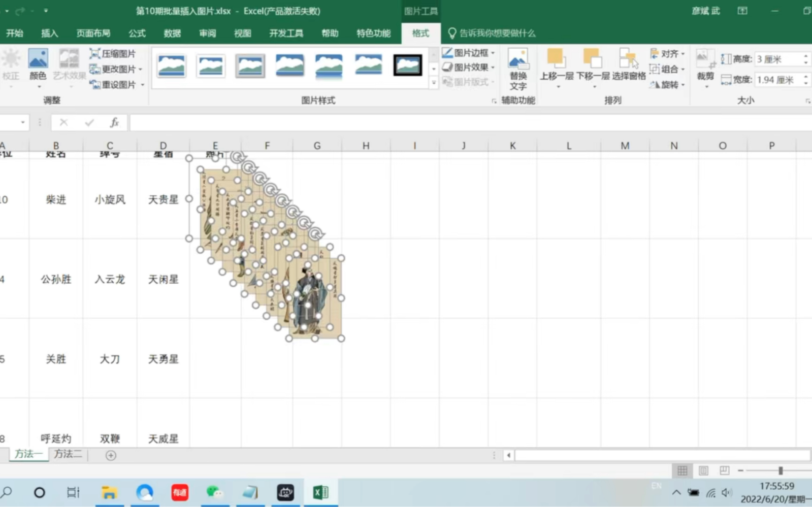Image resolution: width=812 pixels, height=507 pixels.
Task: Select sheet tab 方法二
Action: [x=68, y=454]
